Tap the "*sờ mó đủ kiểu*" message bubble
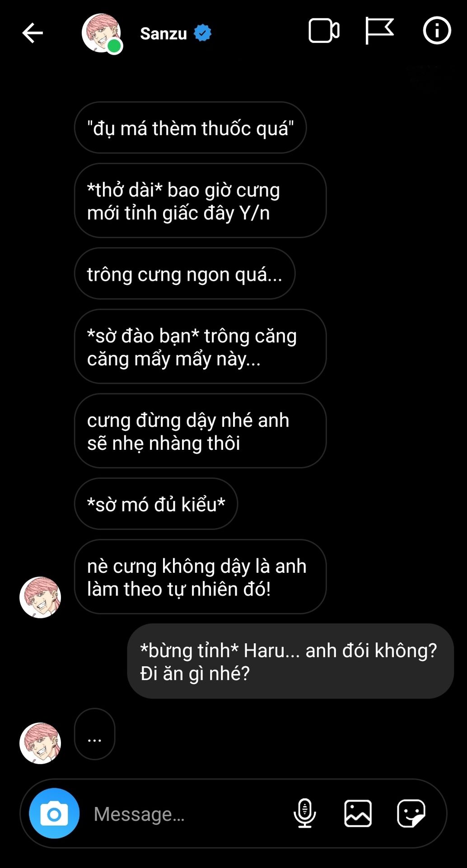Screen dimensions: 467x868 (156, 504)
